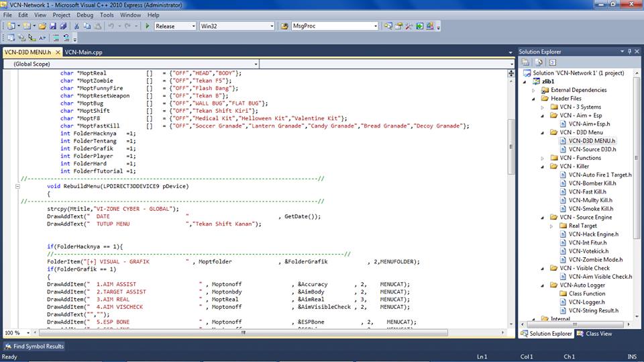
Task: Select VCN-Hack Engine.h file
Action: 594,234
